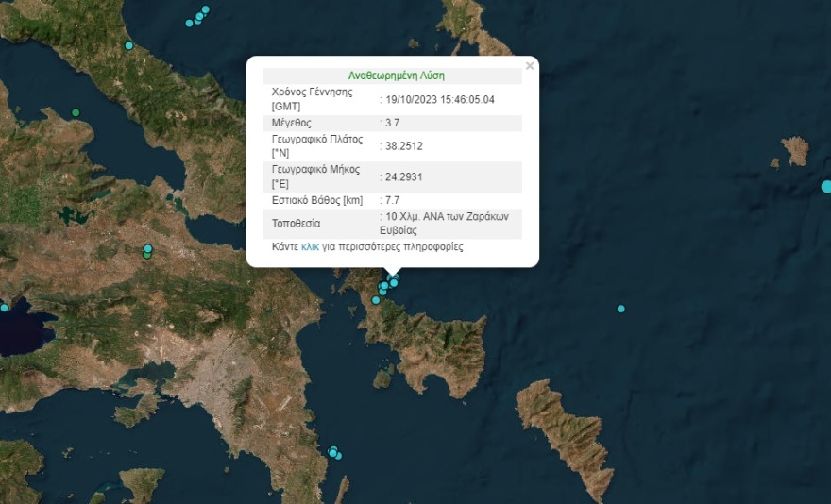
Task: Click the 'Αναθεωρημένη Λύση' popup header
Action: tap(396, 76)
